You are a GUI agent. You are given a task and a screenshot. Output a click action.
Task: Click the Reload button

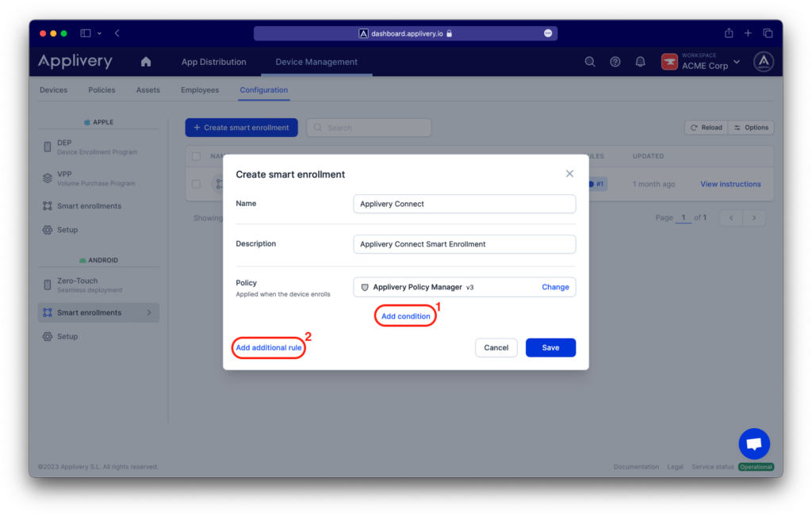pyautogui.click(x=707, y=128)
